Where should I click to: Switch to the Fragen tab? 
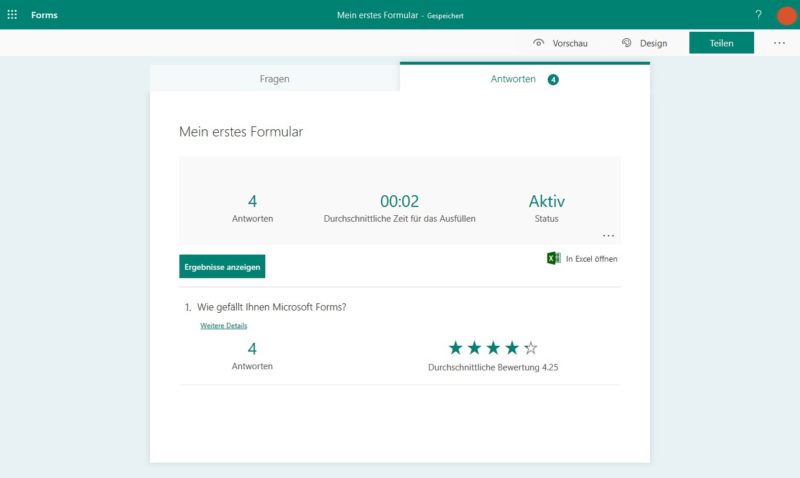[274, 79]
